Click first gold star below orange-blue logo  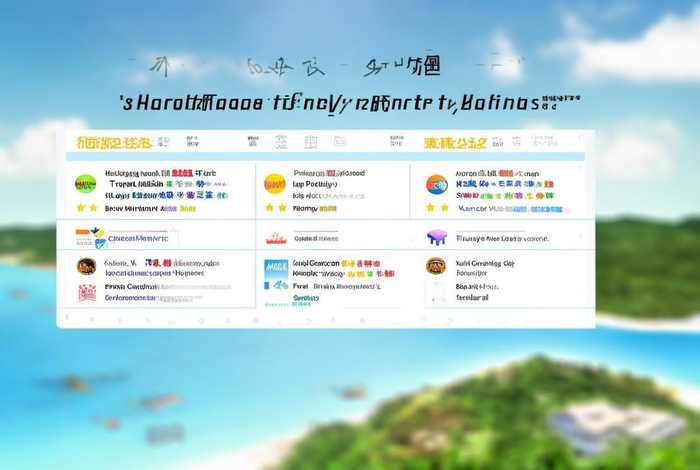430,208
